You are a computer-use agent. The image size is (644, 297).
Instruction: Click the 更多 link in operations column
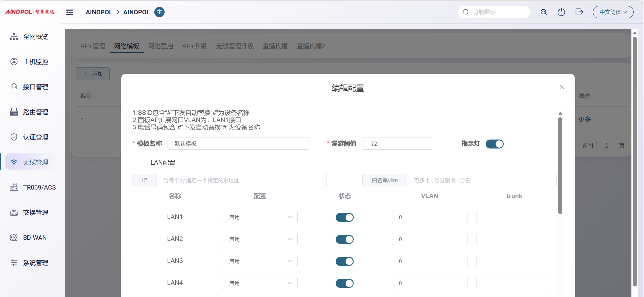[584, 119]
